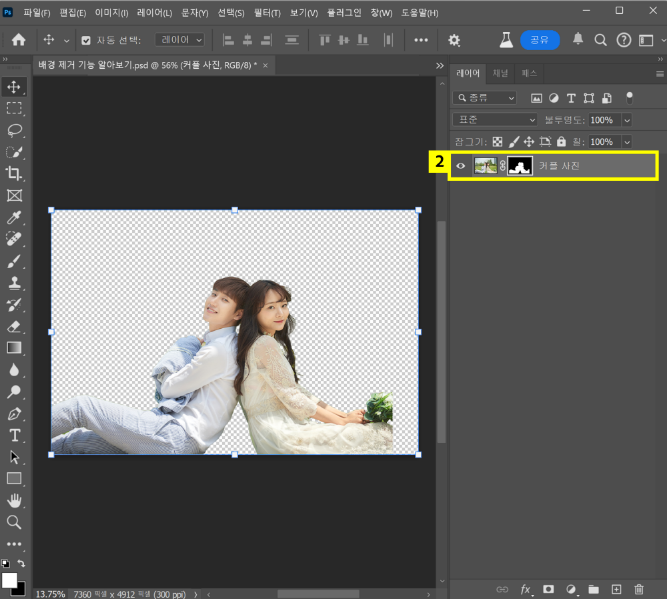The width and height of the screenshot is (667, 599).
Task: Expand the 불투명도 opacity dropdown arrow
Action: pyautogui.click(x=627, y=119)
